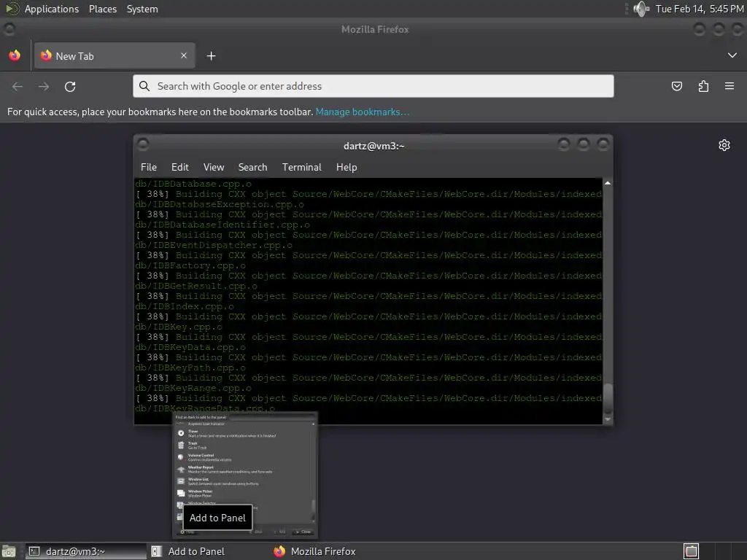Select the active workspace switcher cell
The width and height of the screenshot is (747, 560).
pos(692,551)
